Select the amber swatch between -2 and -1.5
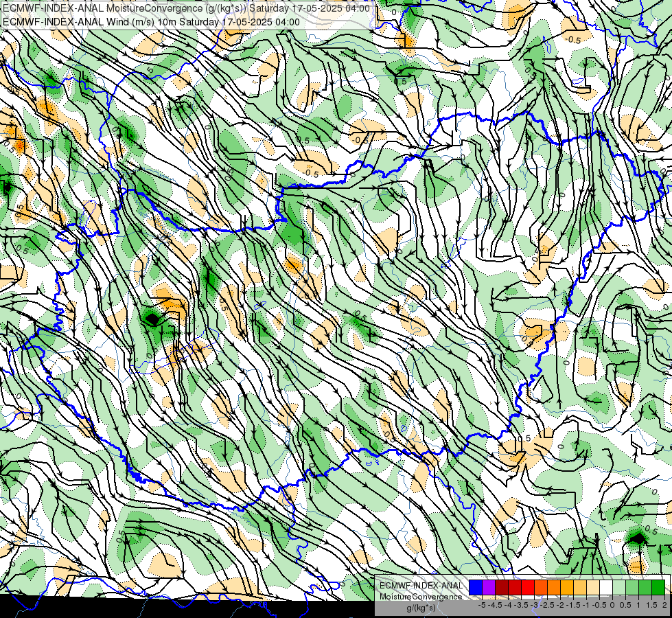Viewport: 672px width, 618px height. (x=567, y=588)
